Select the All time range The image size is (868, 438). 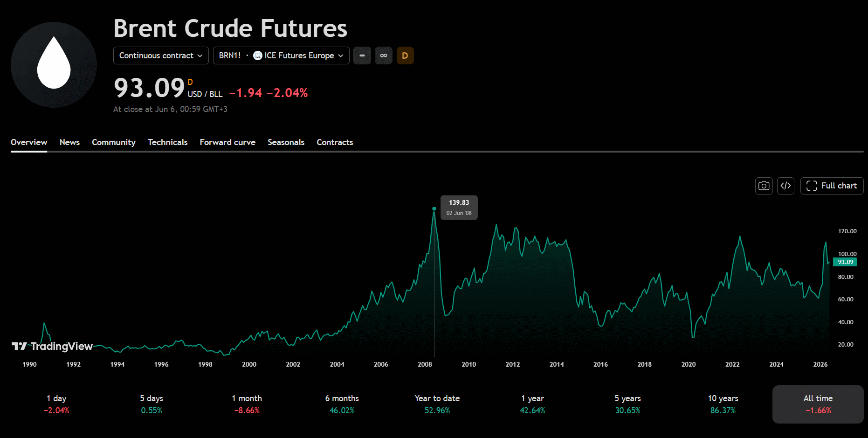point(818,404)
